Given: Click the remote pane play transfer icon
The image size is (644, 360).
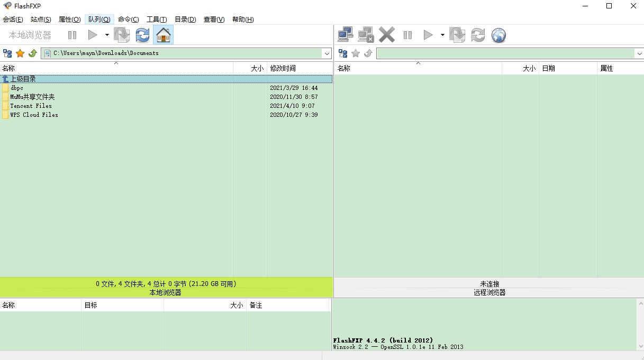Looking at the screenshot, I should click(428, 35).
